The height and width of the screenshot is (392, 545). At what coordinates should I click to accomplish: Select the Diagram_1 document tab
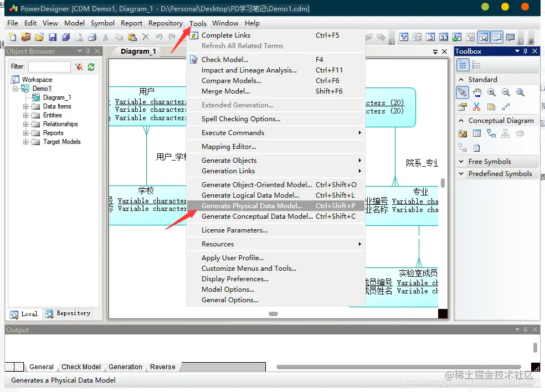point(138,51)
